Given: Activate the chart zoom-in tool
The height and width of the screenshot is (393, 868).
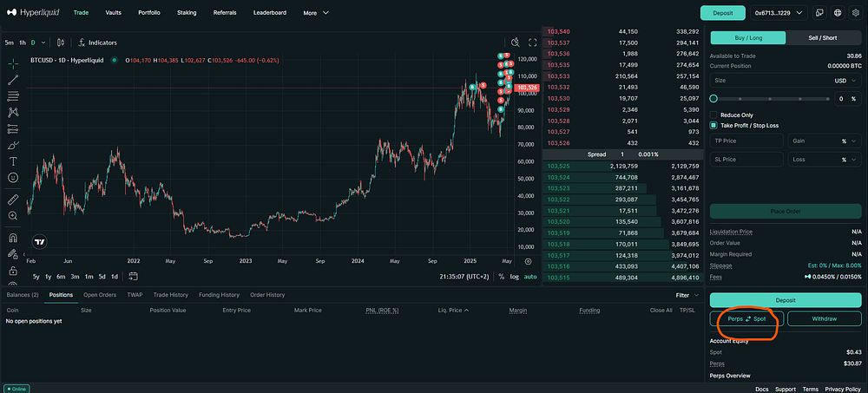Looking at the screenshot, I should [x=13, y=215].
